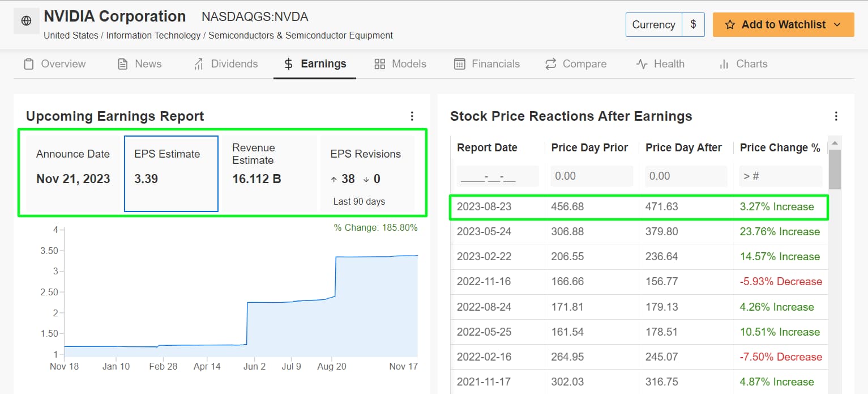Click the table's vertical scrollbar thumb

pos(835,169)
